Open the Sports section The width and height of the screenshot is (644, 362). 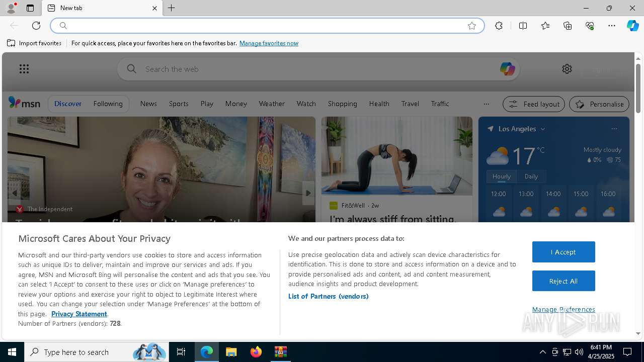click(x=179, y=104)
